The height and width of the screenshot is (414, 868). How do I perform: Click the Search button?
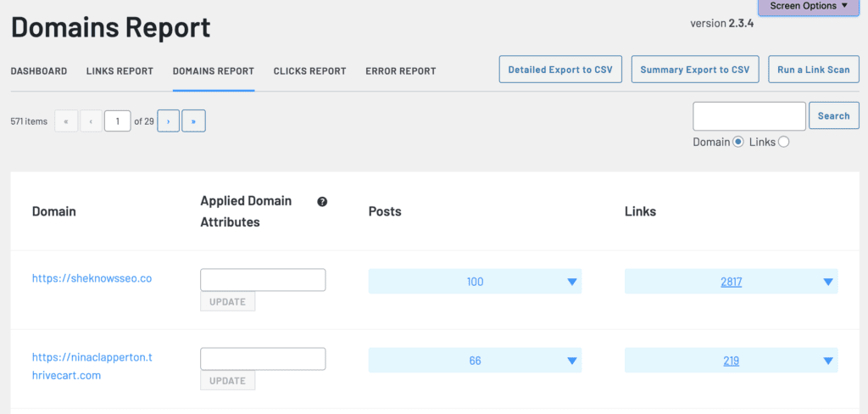834,116
